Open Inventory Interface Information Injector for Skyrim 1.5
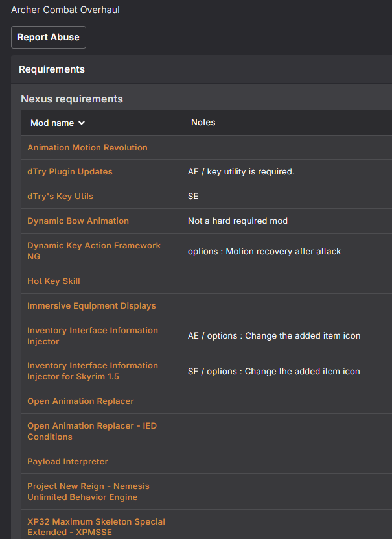This screenshot has width=392, height=539. 93,371
